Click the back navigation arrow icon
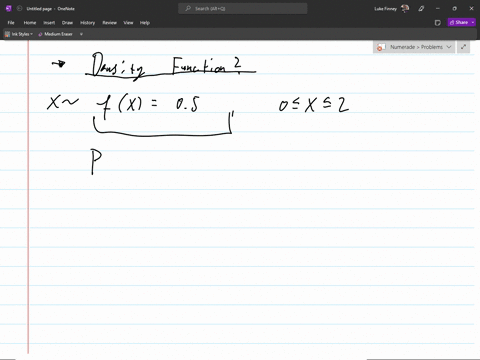This screenshot has height=360, width=480. point(19,9)
